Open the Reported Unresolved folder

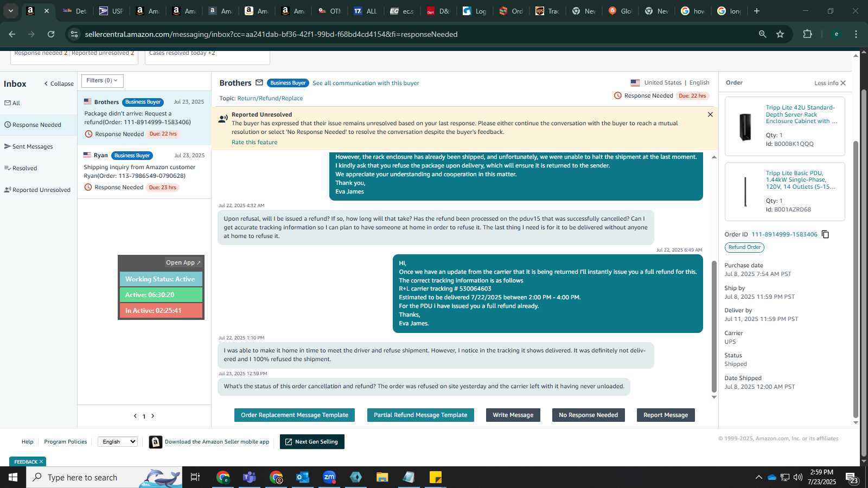(37, 190)
